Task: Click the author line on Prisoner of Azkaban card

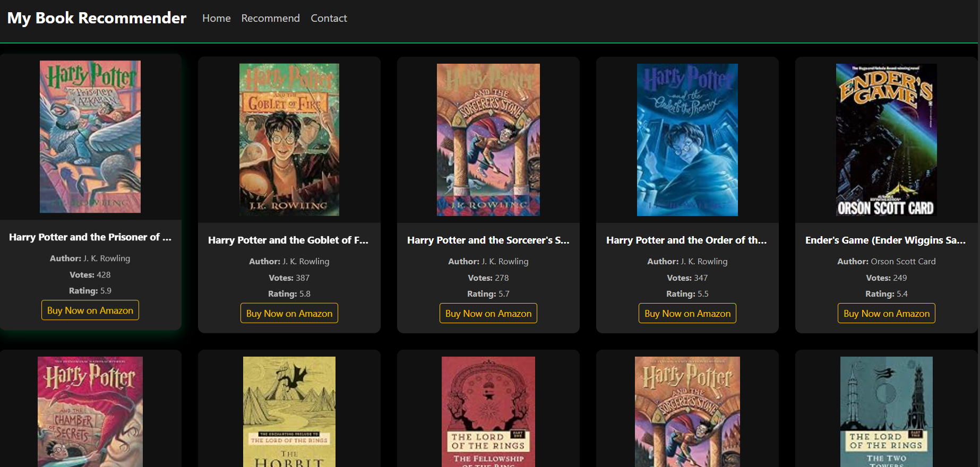Action: (x=90, y=258)
